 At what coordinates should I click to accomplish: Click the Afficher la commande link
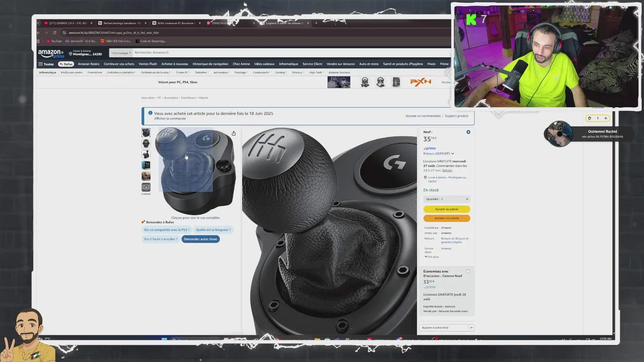(170, 119)
